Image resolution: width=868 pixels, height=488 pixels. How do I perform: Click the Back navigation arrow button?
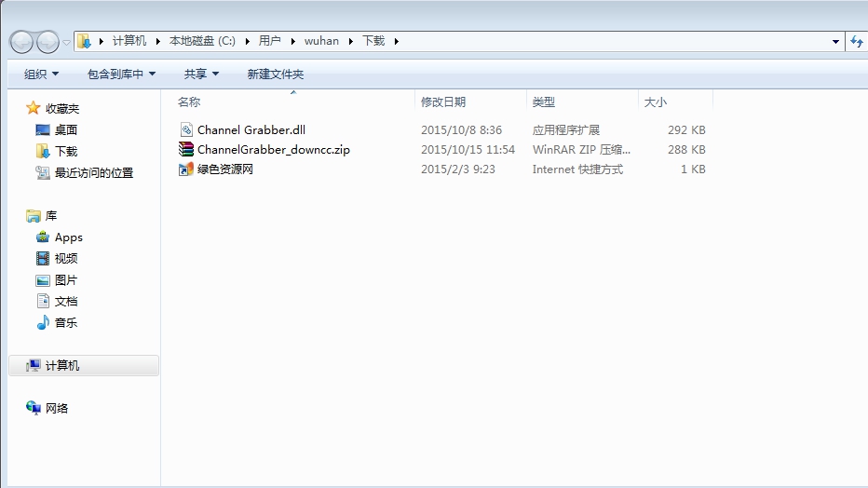tap(21, 42)
